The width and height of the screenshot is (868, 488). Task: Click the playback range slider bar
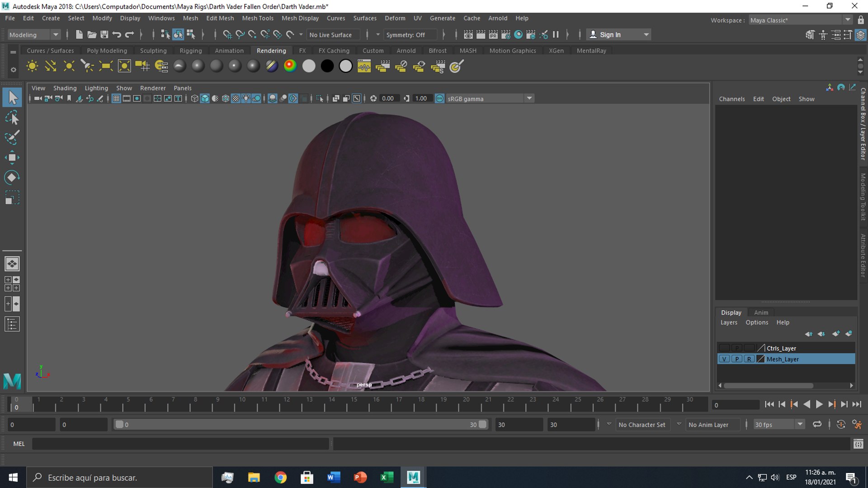click(x=300, y=424)
